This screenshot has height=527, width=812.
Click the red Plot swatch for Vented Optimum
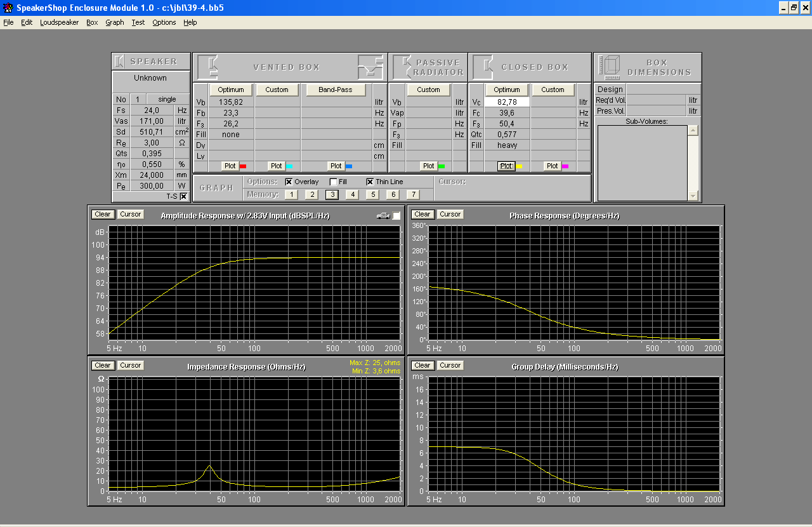tap(242, 166)
